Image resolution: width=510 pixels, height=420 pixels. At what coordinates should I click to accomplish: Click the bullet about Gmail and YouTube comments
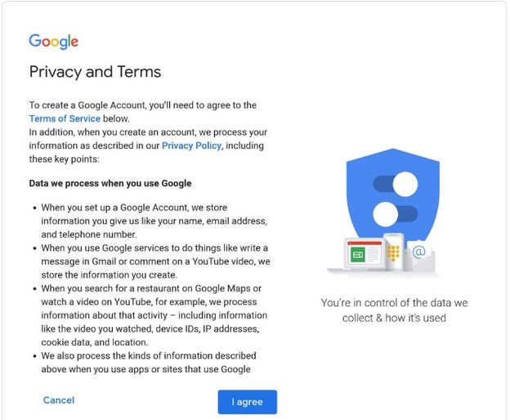coord(155,261)
